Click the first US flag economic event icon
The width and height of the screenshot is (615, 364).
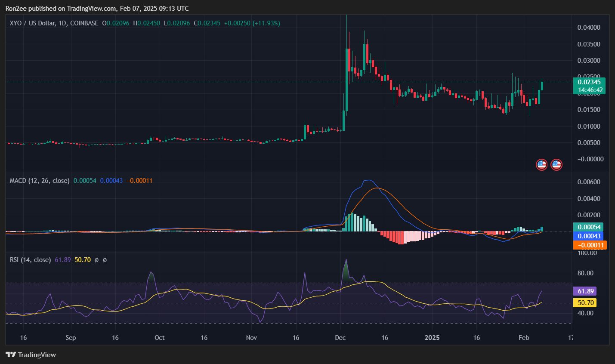541,164
